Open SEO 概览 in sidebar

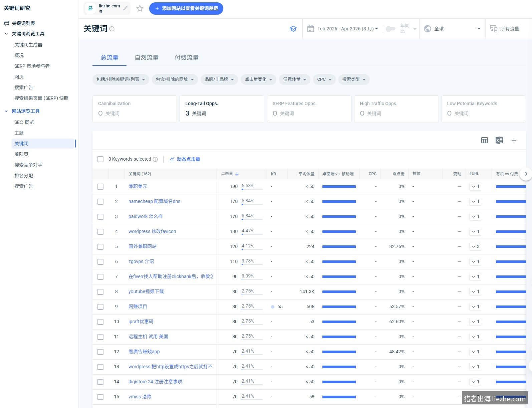(x=24, y=122)
